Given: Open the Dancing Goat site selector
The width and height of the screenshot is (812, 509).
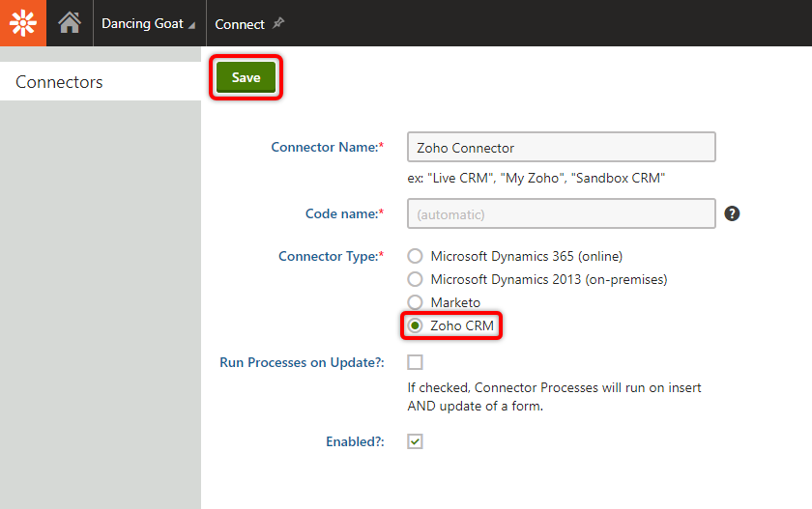Looking at the screenshot, I should [148, 24].
